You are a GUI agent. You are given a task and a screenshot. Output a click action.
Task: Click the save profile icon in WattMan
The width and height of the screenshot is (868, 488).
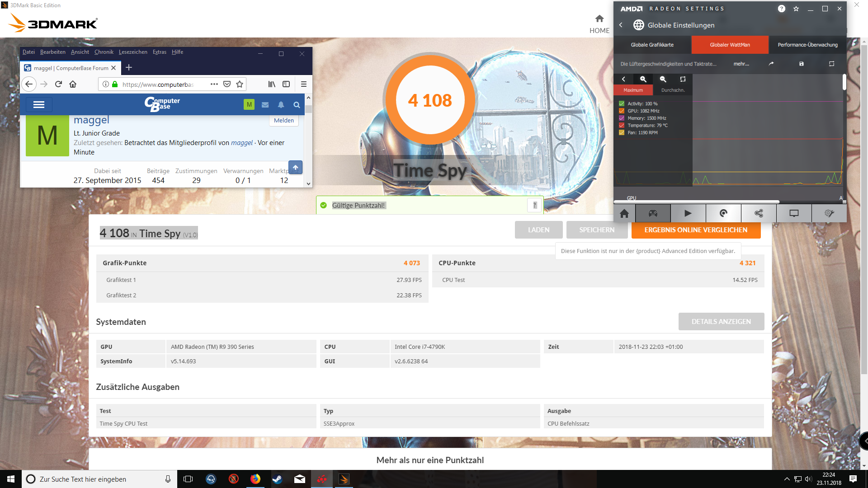click(x=801, y=64)
